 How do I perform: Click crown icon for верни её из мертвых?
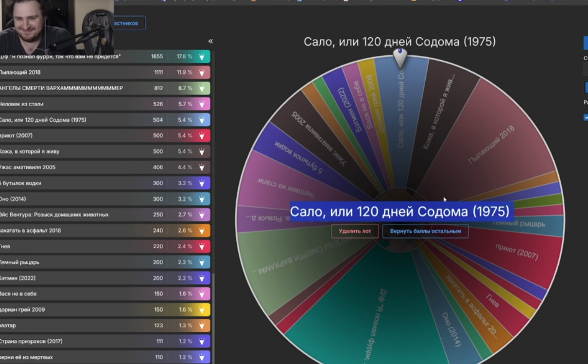202,357
